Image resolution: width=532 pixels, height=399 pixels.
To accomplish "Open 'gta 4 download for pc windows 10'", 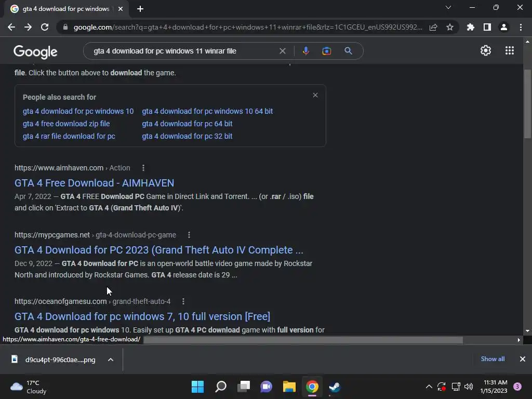I will tap(78, 111).
